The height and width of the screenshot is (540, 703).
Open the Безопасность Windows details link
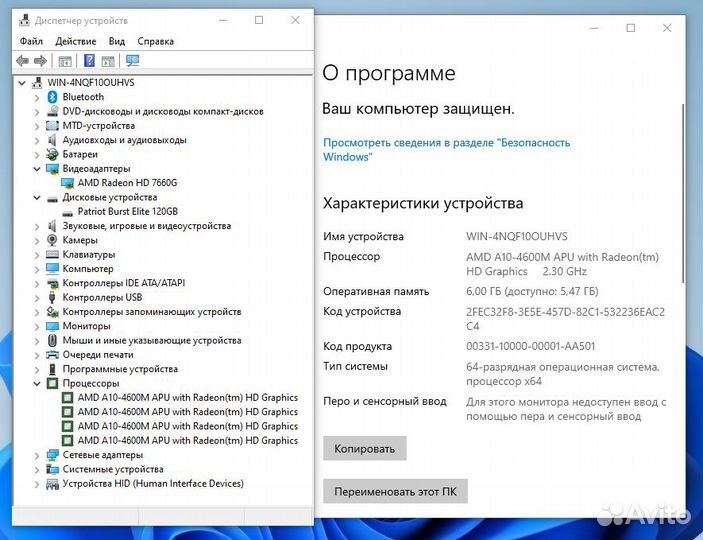click(446, 150)
